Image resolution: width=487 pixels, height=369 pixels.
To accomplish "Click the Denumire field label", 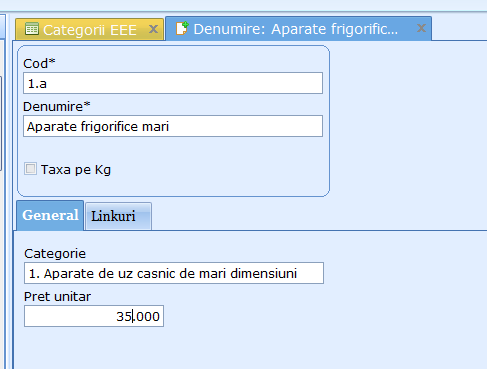I will 57,106.
